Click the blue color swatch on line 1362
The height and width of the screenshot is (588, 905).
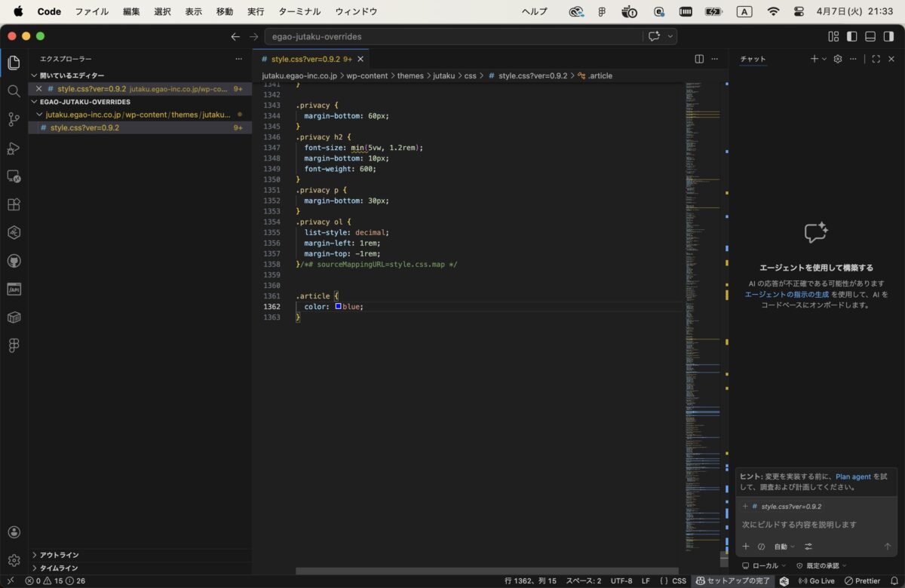point(339,306)
